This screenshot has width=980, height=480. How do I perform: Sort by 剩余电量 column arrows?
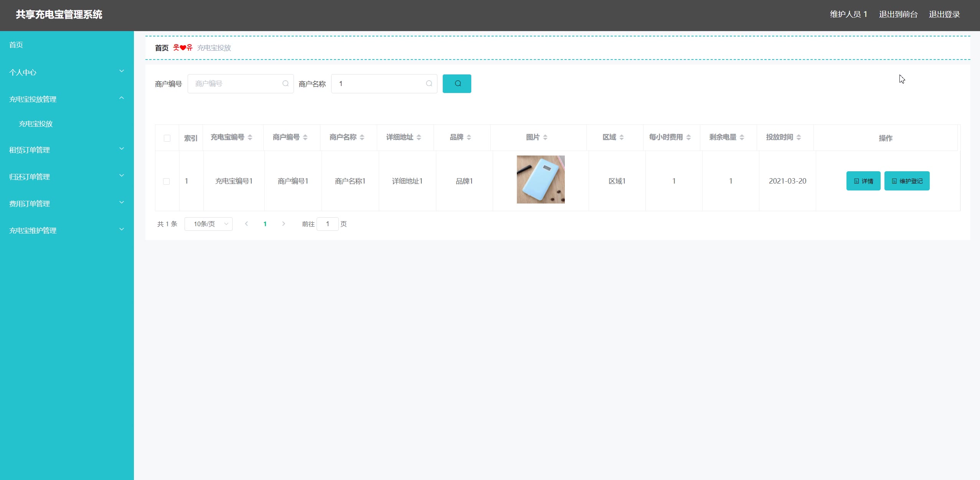pyautogui.click(x=742, y=137)
